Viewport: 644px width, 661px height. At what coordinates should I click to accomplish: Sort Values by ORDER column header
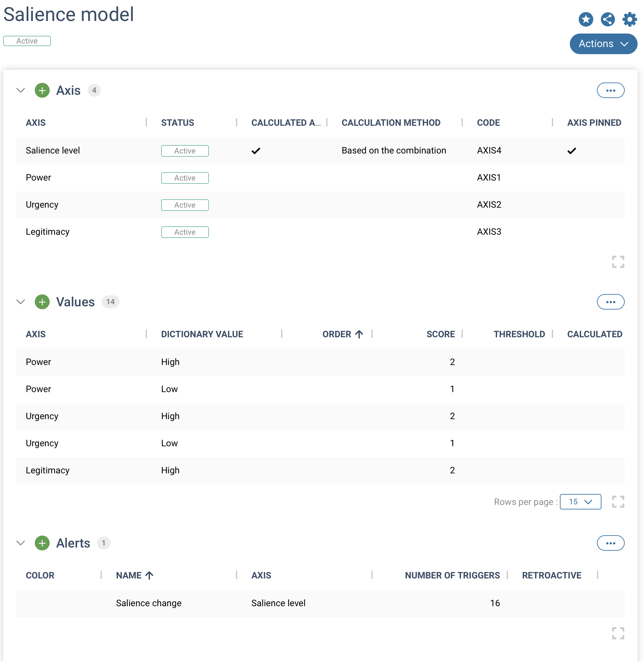pos(343,334)
